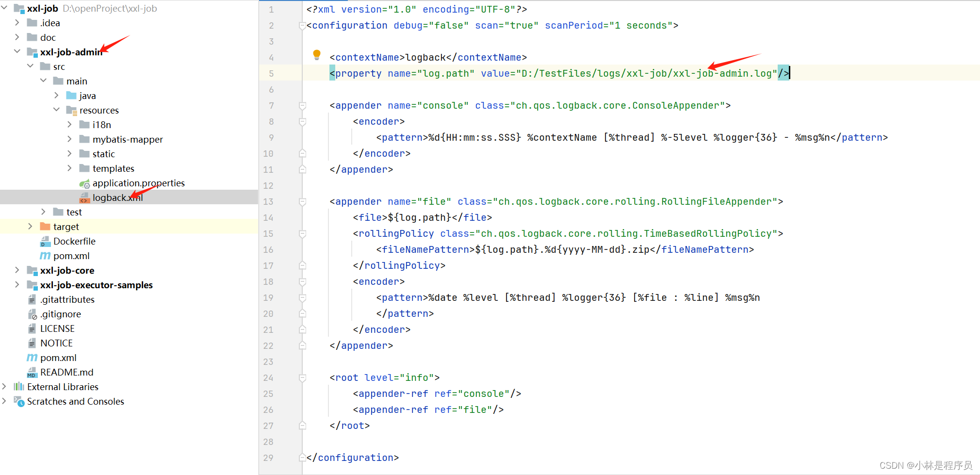Select application.properties in the tree
This screenshot has width=980, height=475.
(139, 183)
